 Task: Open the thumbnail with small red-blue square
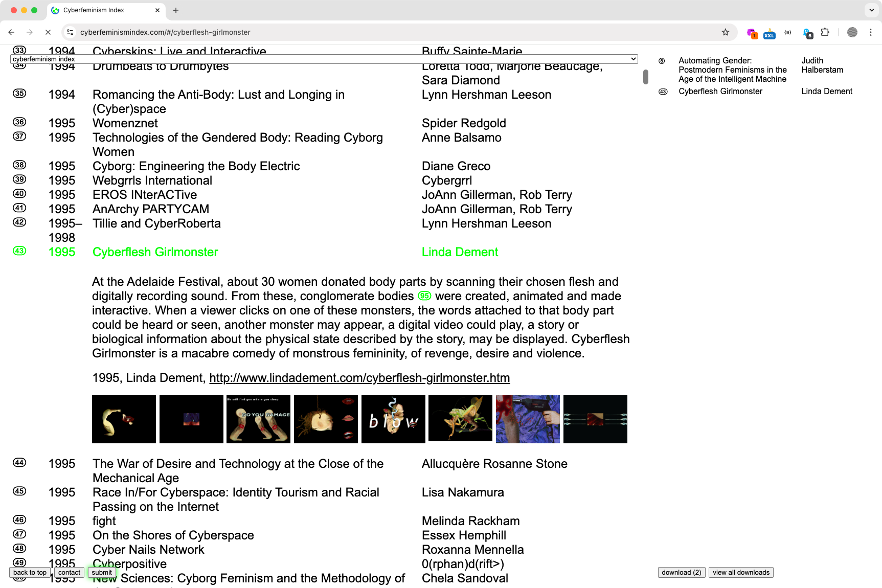tap(191, 419)
